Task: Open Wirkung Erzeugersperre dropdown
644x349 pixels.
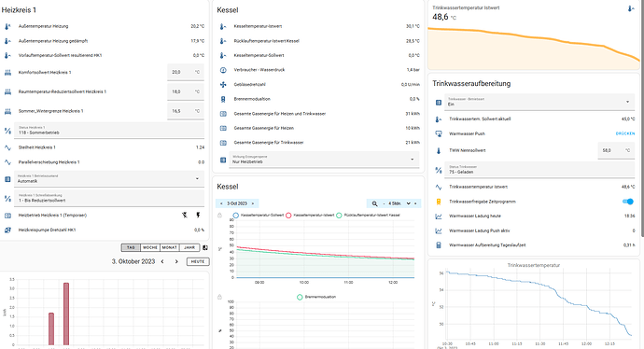Action: 325,160
